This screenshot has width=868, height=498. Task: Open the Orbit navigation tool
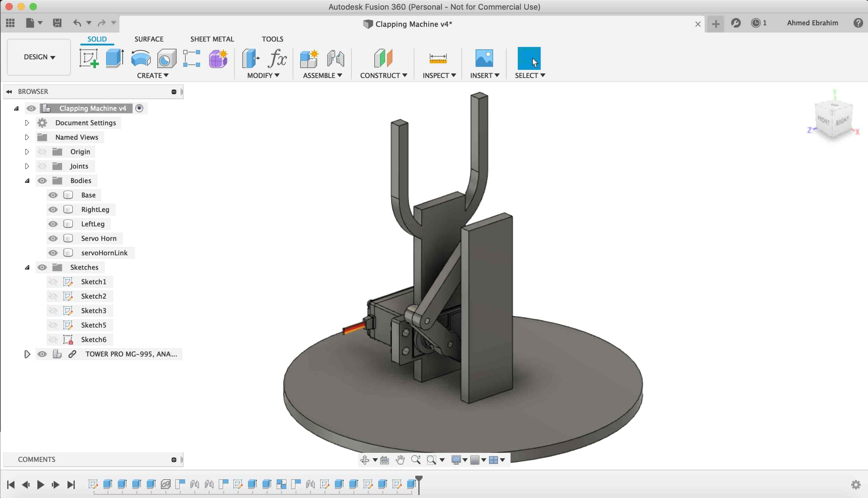click(x=365, y=460)
